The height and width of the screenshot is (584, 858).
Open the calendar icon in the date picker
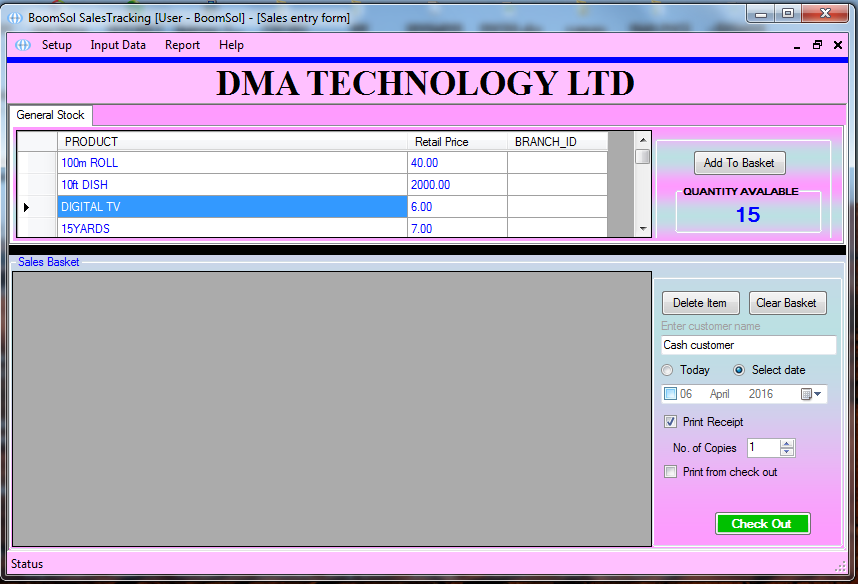click(x=808, y=395)
